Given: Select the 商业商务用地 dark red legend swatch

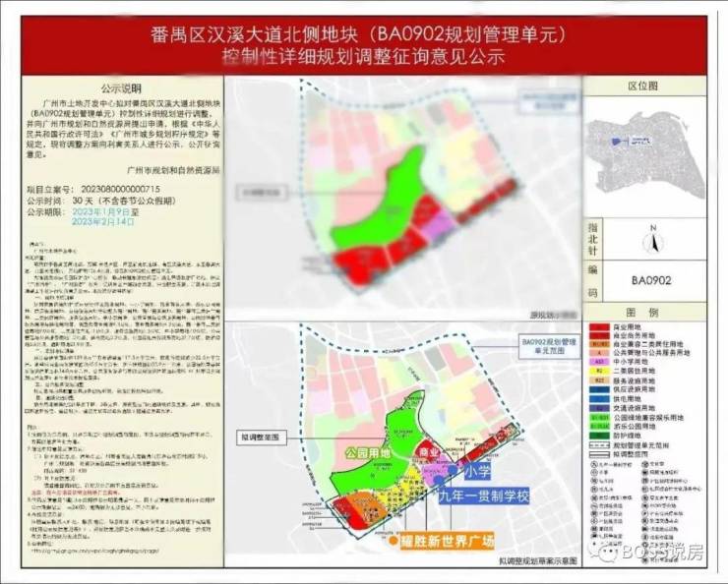Looking at the screenshot, I should pyautogui.click(x=599, y=335).
